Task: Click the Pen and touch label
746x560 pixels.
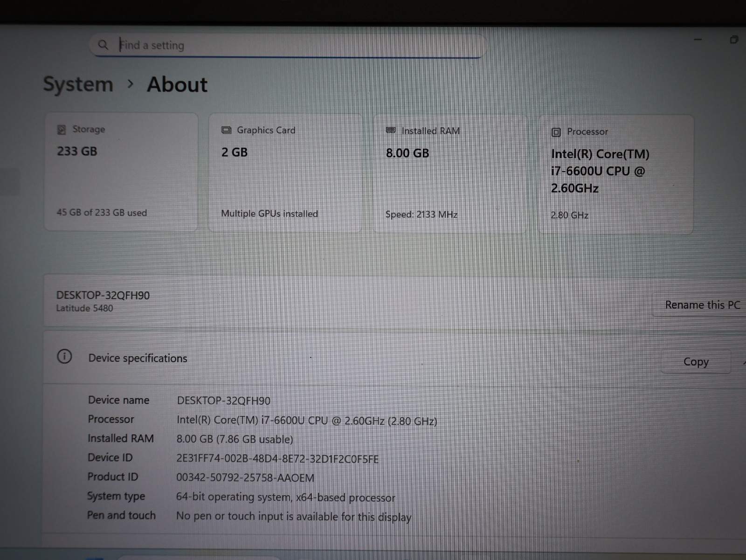Action: pyautogui.click(x=121, y=515)
